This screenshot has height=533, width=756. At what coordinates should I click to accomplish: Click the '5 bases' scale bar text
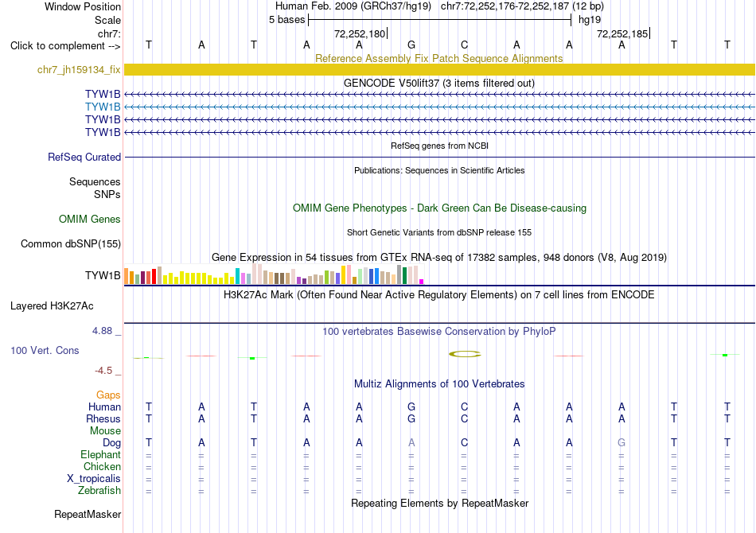tap(286, 20)
